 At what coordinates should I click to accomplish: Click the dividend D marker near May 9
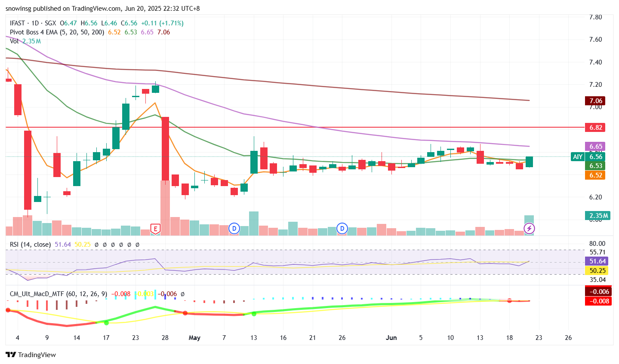click(234, 228)
